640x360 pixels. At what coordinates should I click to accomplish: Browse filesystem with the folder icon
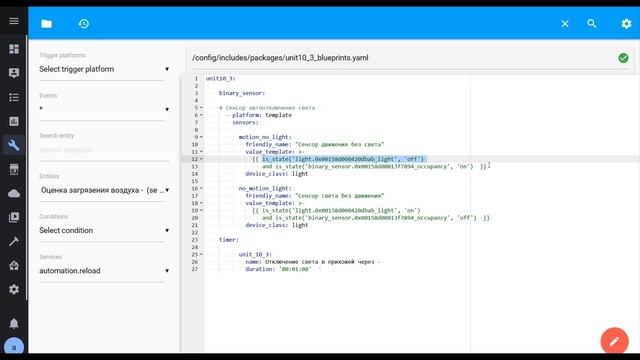click(47, 24)
